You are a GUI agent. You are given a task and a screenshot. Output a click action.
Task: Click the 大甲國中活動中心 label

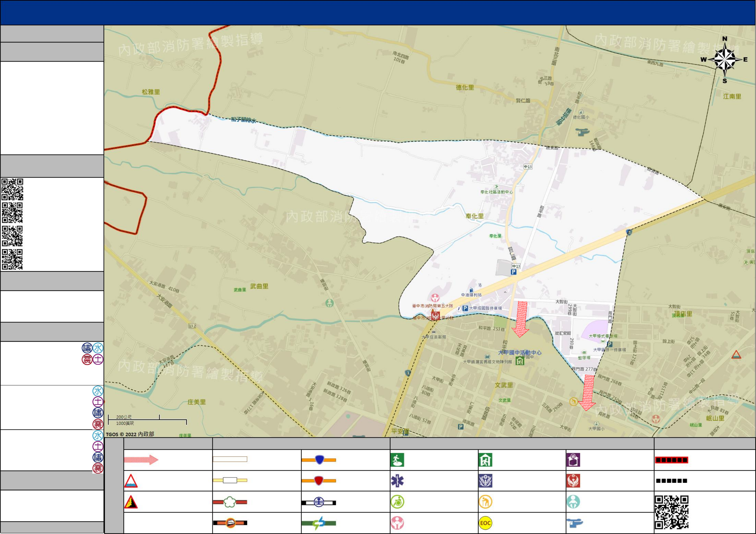click(520, 353)
